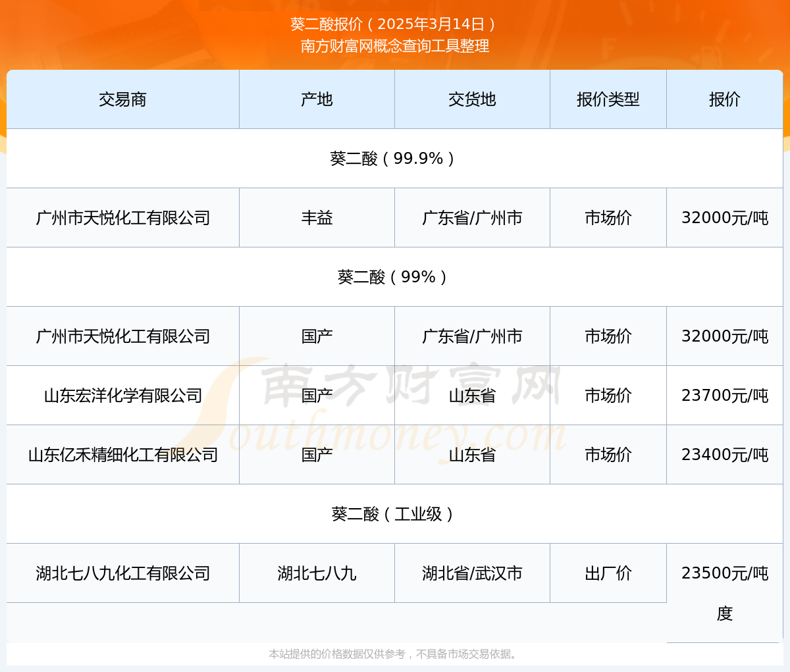This screenshot has width=790, height=672.
Task: Click the 23500元/吨度 price cell
Action: pyautogui.click(x=725, y=593)
